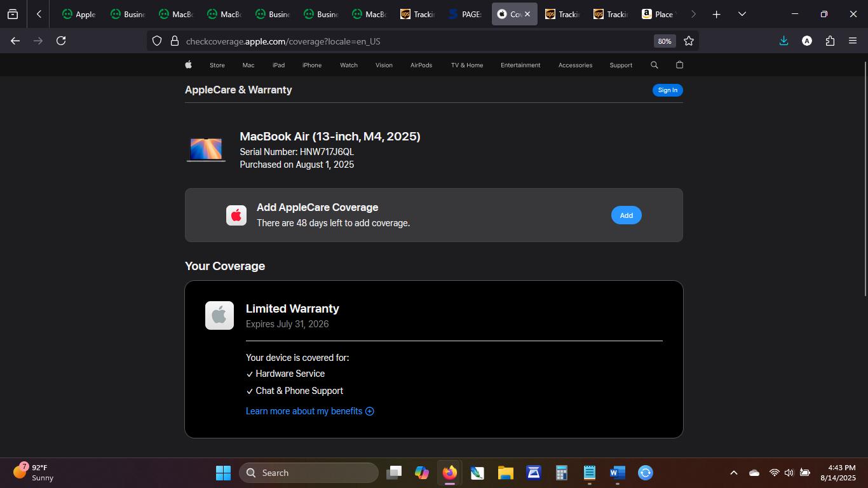Open the Firefox downloads panel
Viewport: 868px width, 488px height.
pos(783,41)
